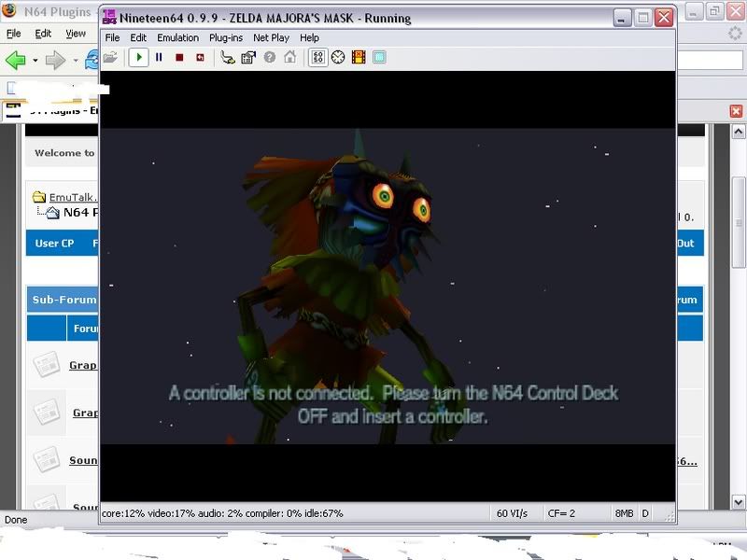The image size is (747, 560).
Task: Open Firefox Edit menu
Action: (x=43, y=34)
